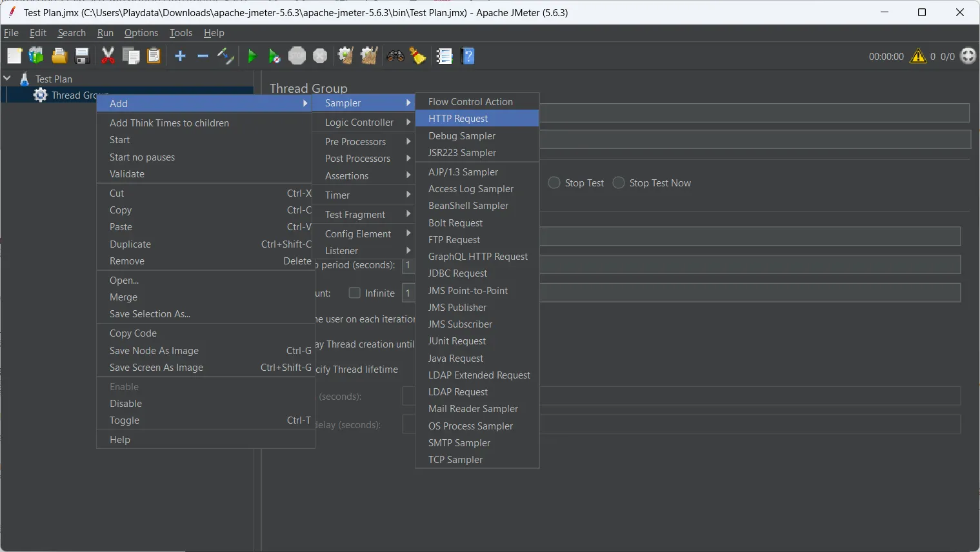Choose the JSR223 Sampler entry
The width and height of the screenshot is (980, 552).
click(x=477, y=153)
